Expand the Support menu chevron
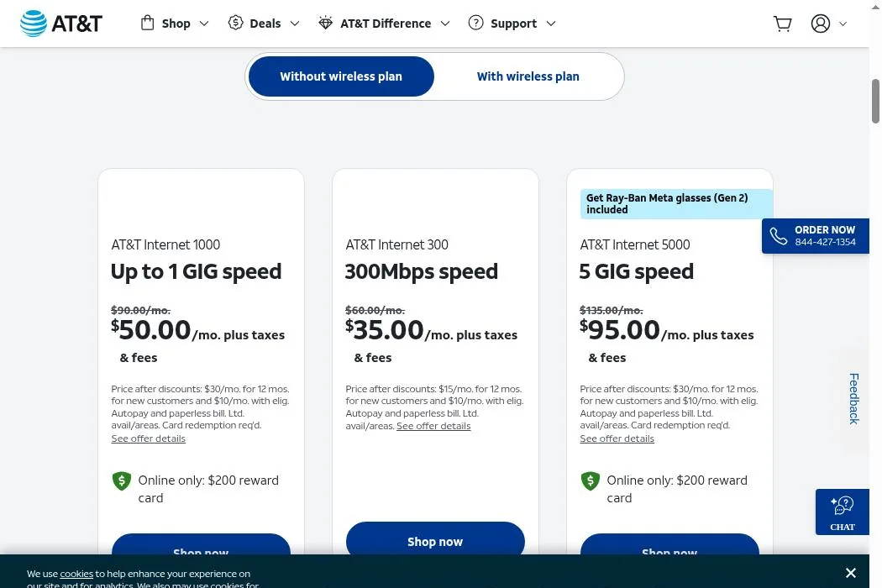This screenshot has height=588, width=882. coord(551,24)
